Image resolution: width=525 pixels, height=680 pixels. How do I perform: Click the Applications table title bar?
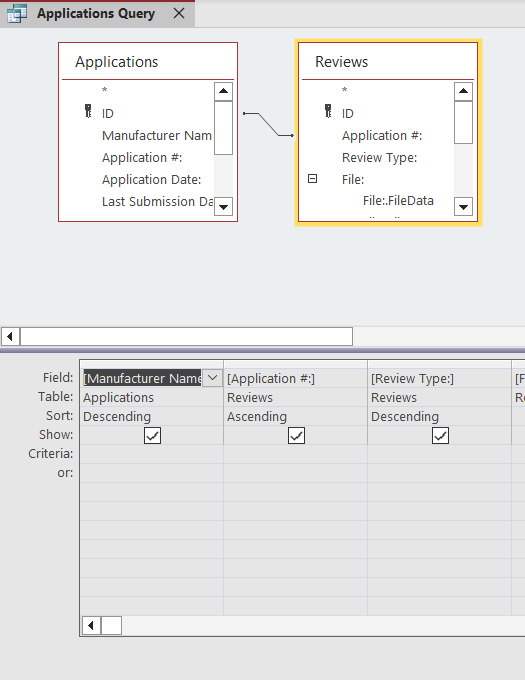pyautogui.click(x=148, y=62)
